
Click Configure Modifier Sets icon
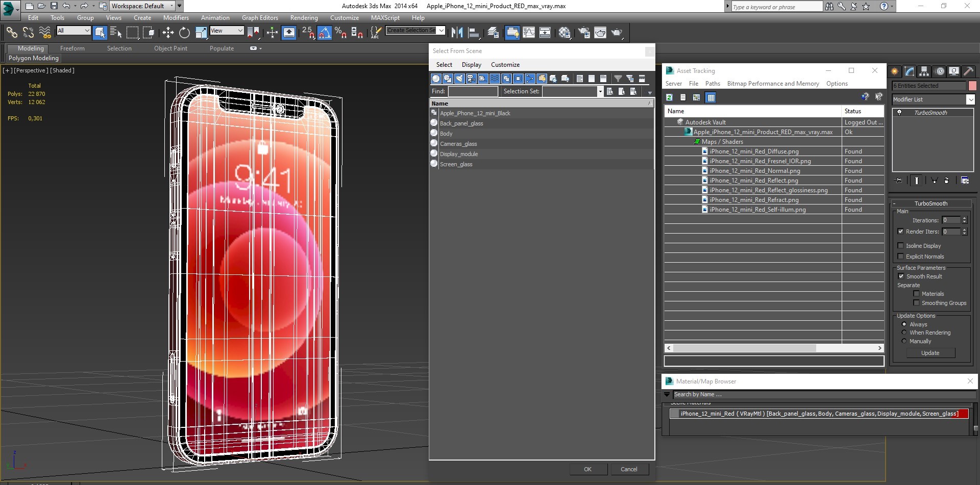pos(965,180)
